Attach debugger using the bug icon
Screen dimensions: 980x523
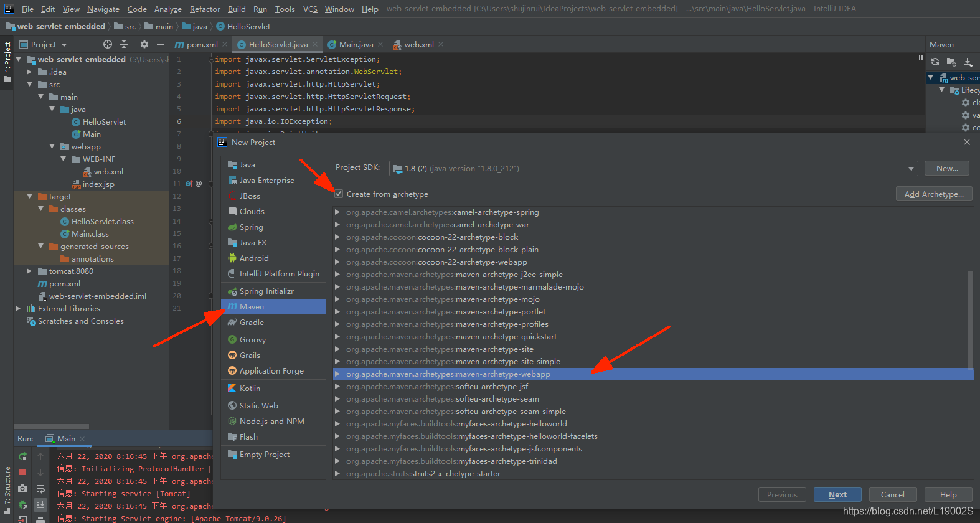[22, 504]
